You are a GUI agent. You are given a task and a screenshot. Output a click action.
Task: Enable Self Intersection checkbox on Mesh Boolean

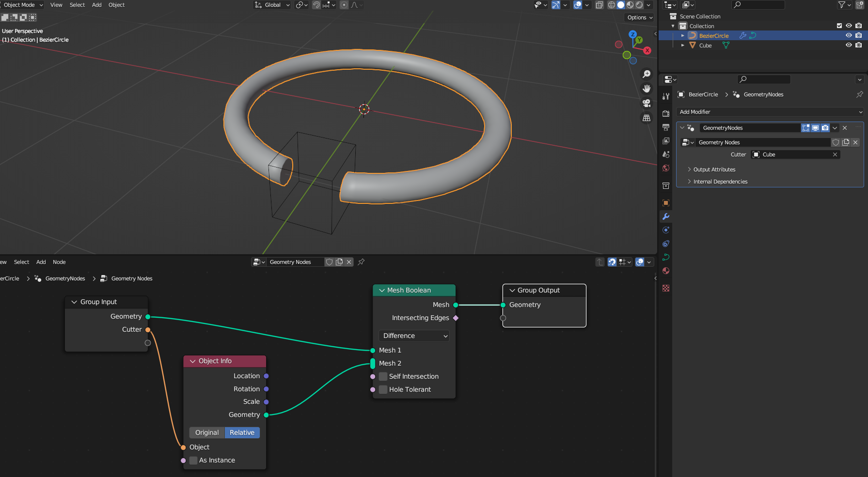383,376
